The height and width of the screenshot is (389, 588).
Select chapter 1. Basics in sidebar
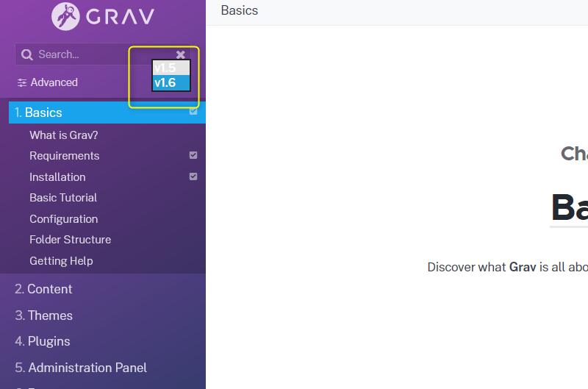click(107, 113)
